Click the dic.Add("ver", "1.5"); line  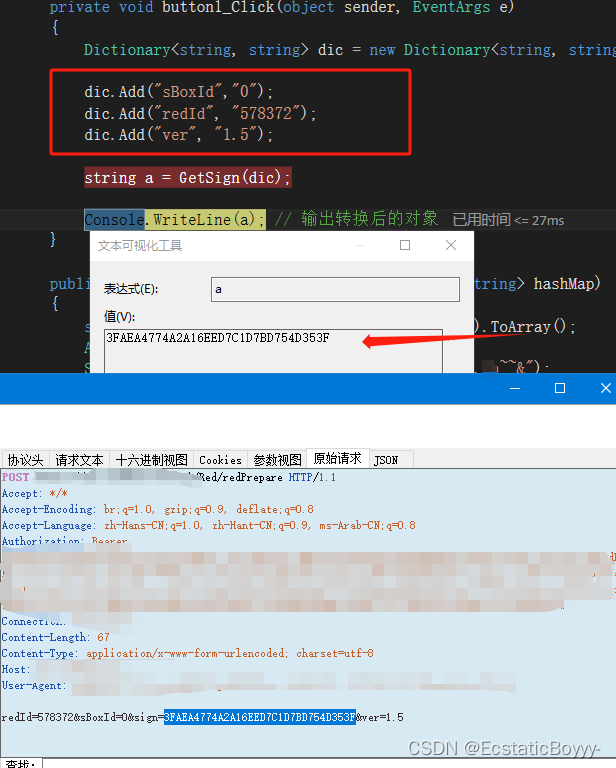179,135
